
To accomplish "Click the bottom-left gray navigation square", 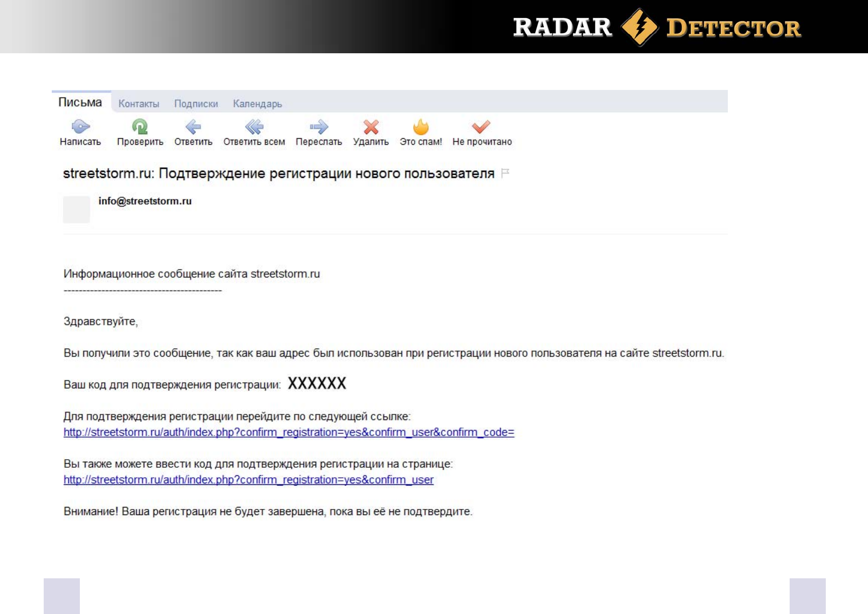I will pyautogui.click(x=62, y=596).
